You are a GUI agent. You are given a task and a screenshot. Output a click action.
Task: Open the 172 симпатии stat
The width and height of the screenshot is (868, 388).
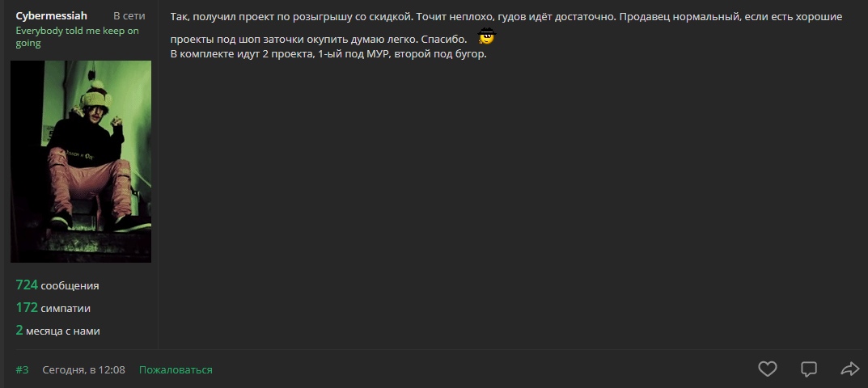[53, 307]
